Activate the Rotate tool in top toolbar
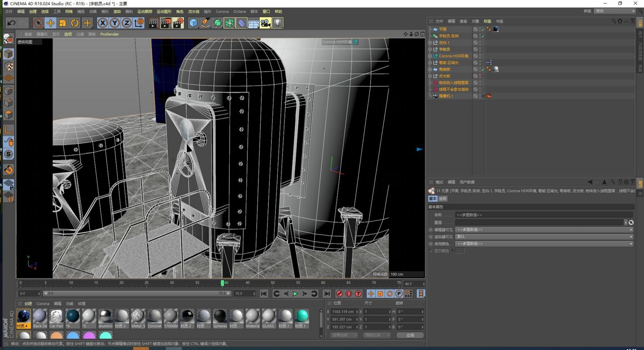The image size is (644, 350). tap(75, 23)
